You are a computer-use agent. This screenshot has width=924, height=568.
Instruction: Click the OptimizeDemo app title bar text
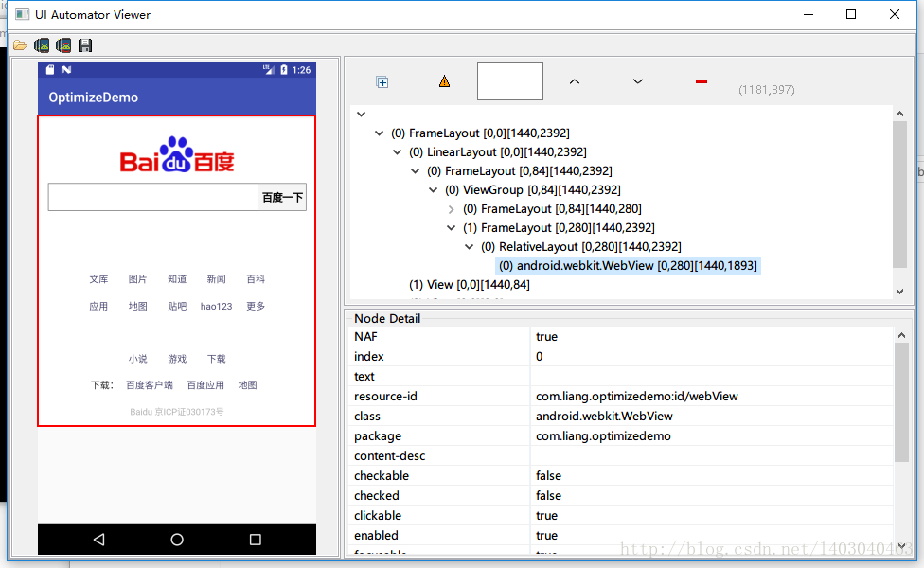point(93,98)
